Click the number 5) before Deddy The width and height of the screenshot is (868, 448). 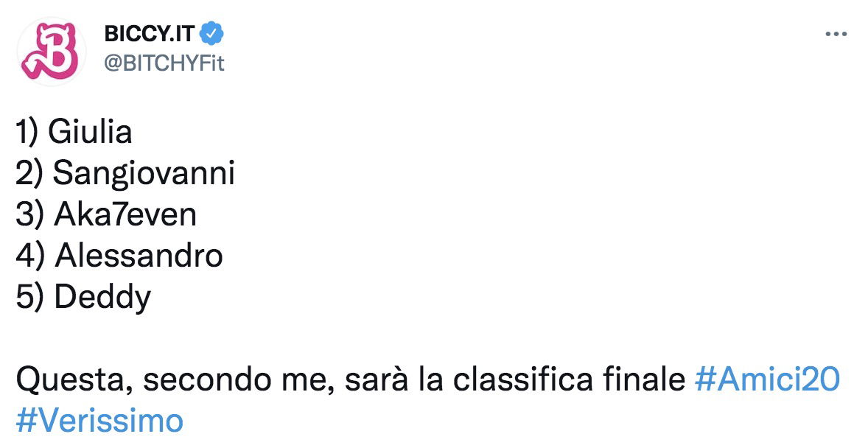29,298
